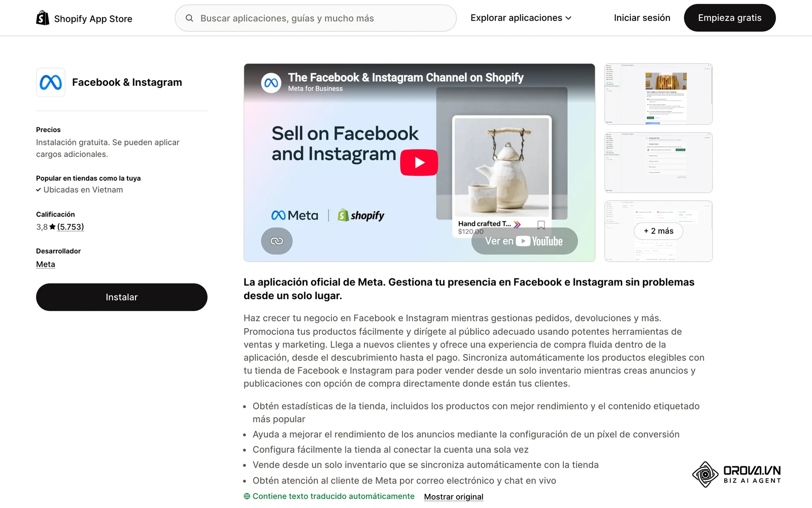Click Mostrar original link
The image size is (812, 508).
tap(454, 497)
